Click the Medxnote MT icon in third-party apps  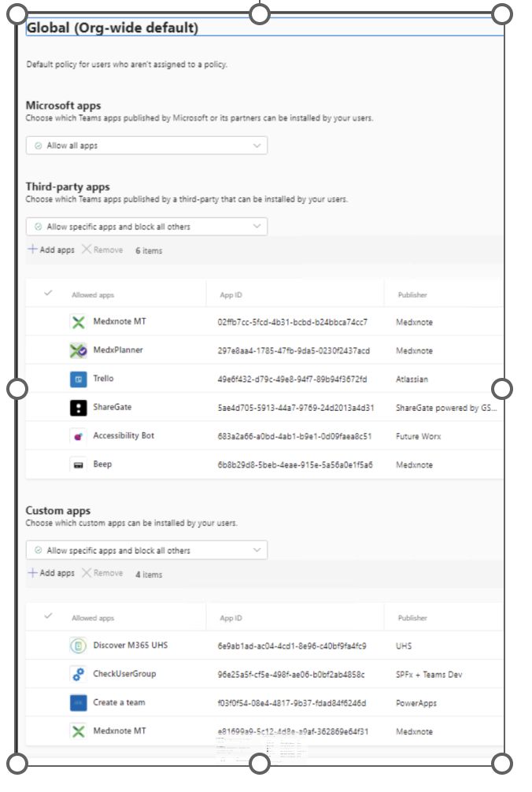point(78,322)
